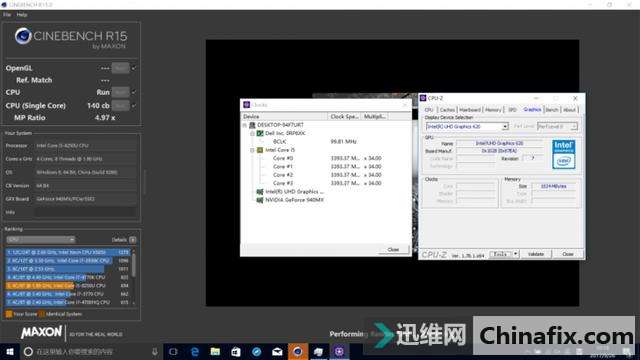Image resolution: width=640 pixels, height=360 pixels.
Task: Open the Mail app from the taskbar
Action: [x=277, y=351]
